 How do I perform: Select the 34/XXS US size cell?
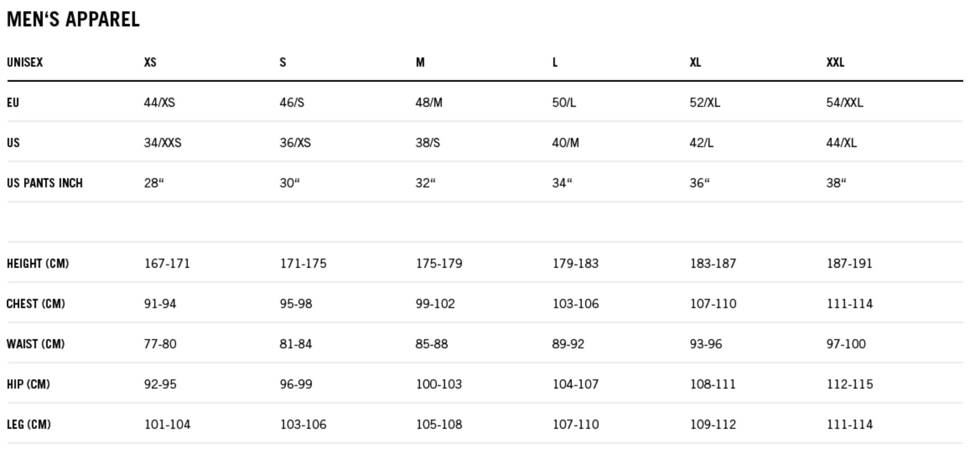click(x=163, y=143)
